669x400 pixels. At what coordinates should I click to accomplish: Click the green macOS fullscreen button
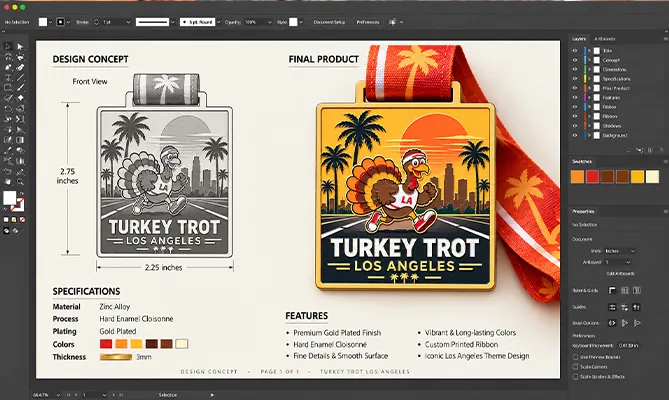23,7
